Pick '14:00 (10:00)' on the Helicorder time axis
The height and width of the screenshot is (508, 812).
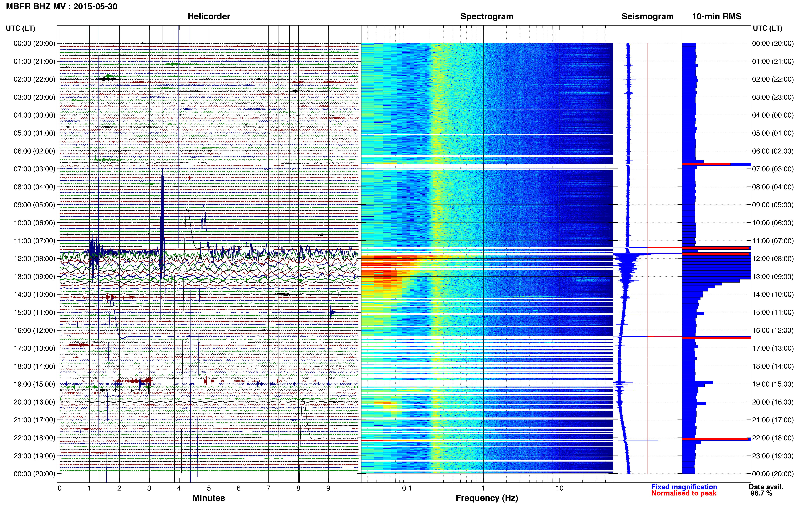(34, 294)
